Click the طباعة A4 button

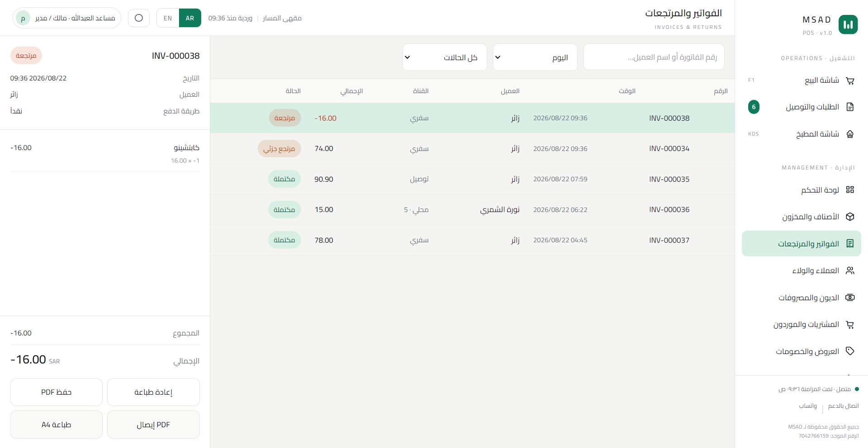click(57, 425)
